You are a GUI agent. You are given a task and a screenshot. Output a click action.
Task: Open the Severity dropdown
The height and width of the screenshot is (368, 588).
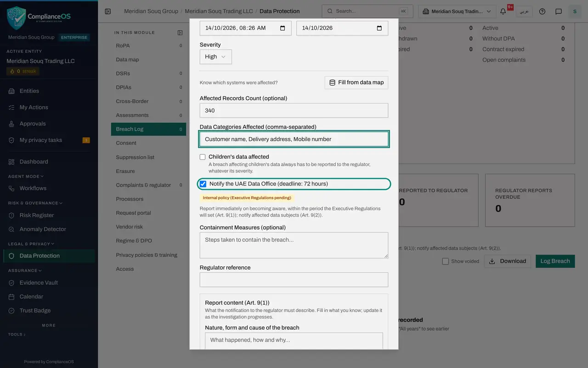pyautogui.click(x=216, y=57)
